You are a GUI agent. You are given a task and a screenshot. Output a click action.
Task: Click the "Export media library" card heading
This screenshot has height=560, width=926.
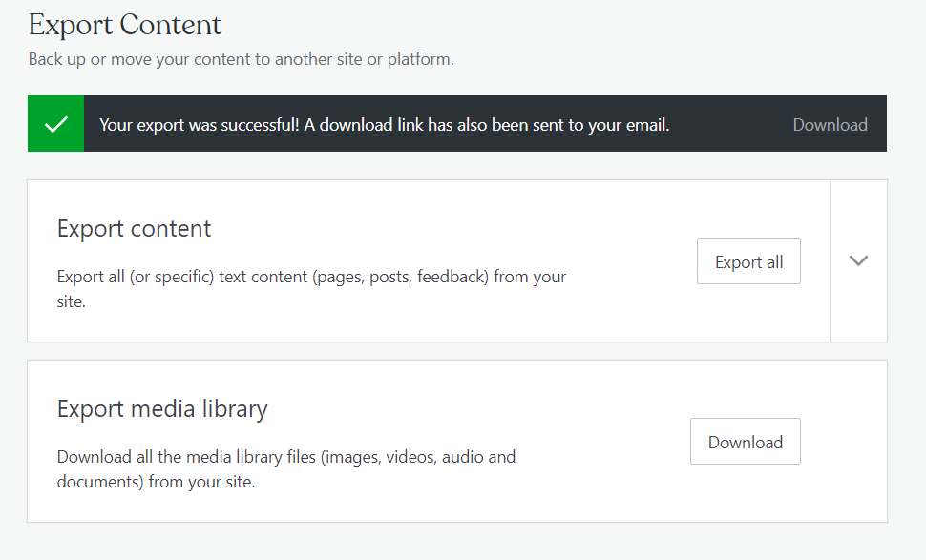tap(162, 409)
